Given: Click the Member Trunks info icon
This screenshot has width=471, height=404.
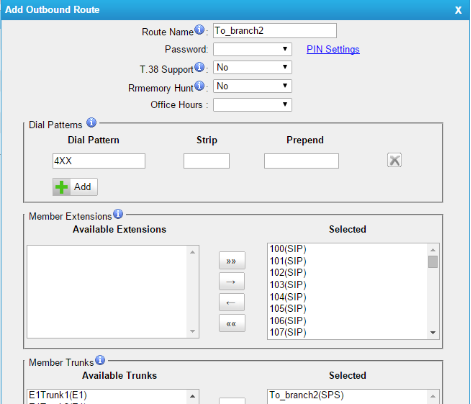Looking at the screenshot, I should (100, 360).
